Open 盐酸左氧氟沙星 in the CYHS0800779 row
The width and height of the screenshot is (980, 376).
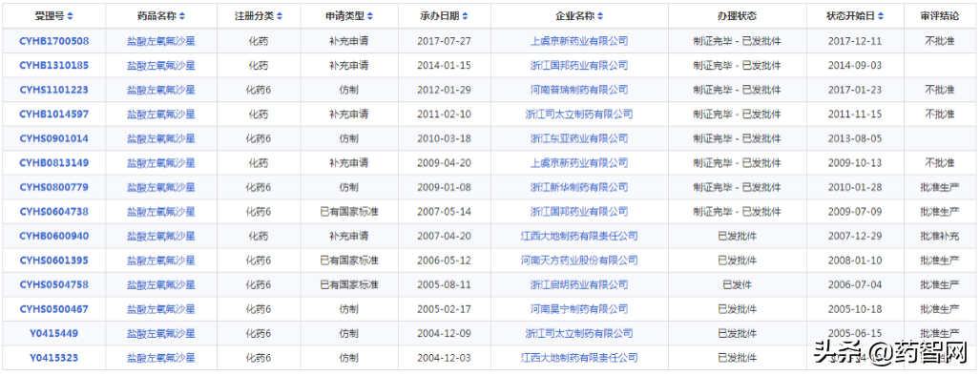point(161,187)
